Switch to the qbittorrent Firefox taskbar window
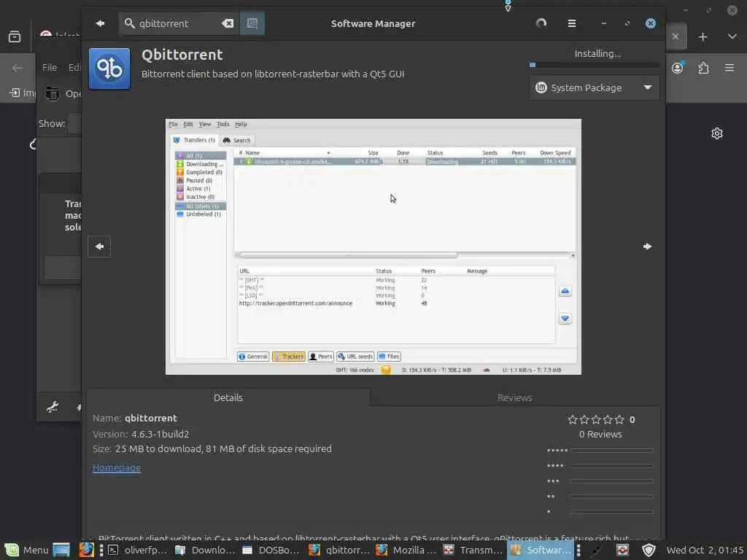747x560 pixels. coord(339,550)
